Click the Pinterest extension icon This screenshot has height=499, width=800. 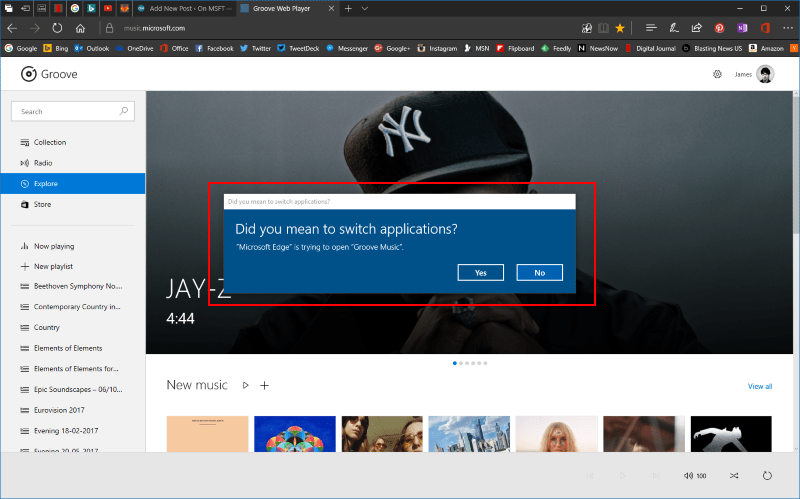pos(719,29)
